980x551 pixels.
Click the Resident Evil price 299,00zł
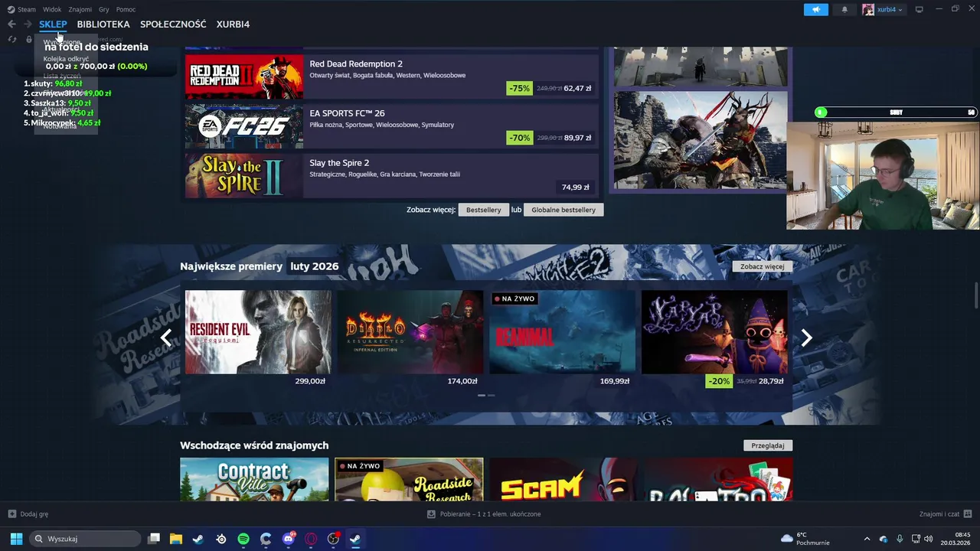310,381
